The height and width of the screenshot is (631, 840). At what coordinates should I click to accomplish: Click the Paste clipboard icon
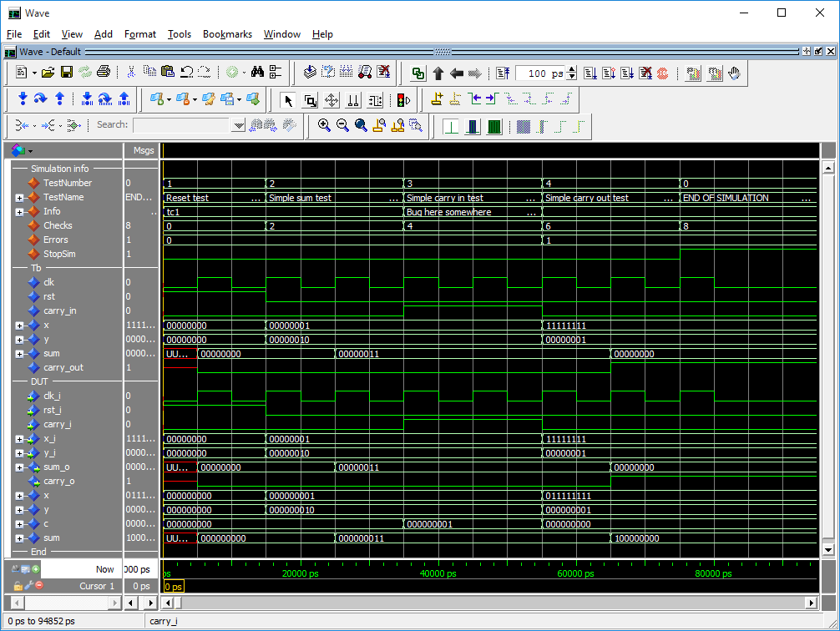(x=168, y=73)
